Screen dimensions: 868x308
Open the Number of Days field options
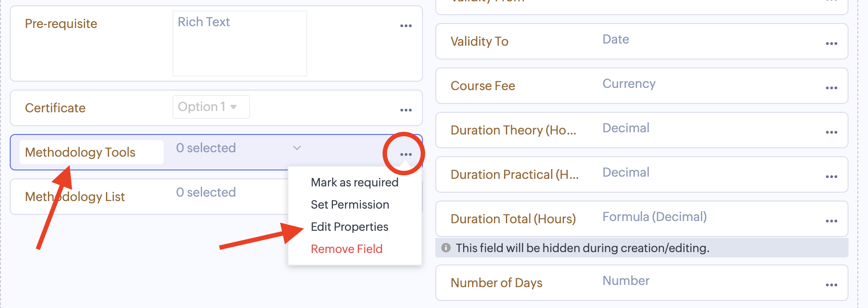(831, 285)
